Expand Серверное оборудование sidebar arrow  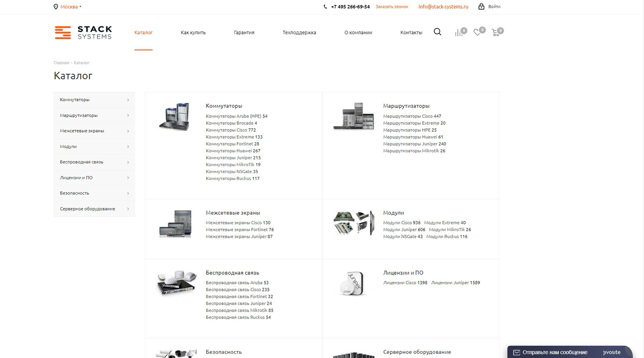coord(128,209)
